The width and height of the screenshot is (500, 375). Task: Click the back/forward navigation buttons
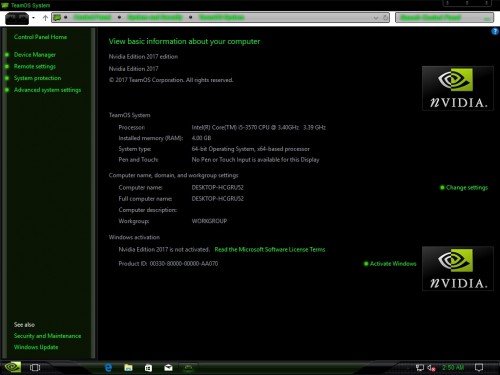pos(17,18)
